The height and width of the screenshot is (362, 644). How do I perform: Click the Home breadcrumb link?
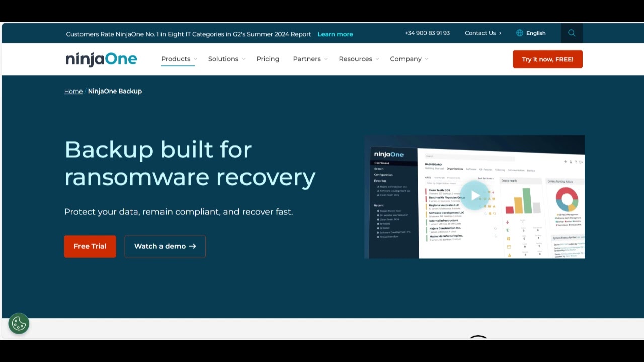(73, 91)
